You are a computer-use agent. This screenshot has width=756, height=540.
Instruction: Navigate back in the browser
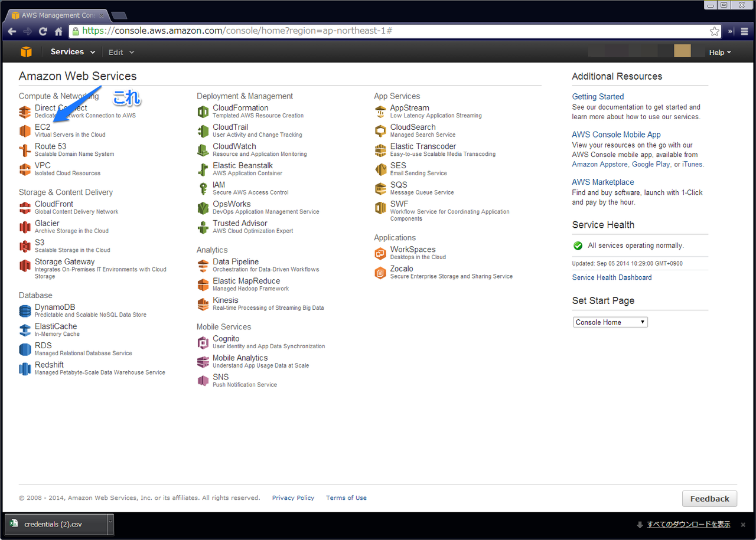(12, 31)
